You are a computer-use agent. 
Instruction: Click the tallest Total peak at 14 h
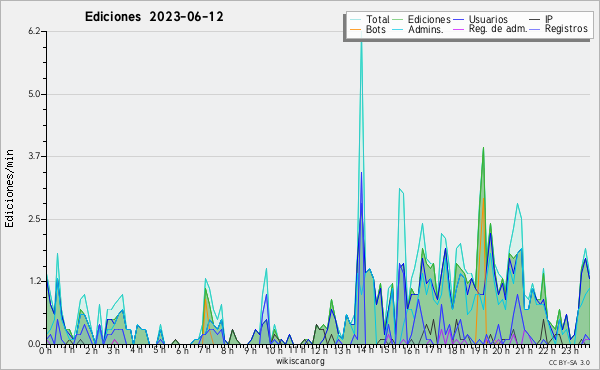(x=361, y=41)
